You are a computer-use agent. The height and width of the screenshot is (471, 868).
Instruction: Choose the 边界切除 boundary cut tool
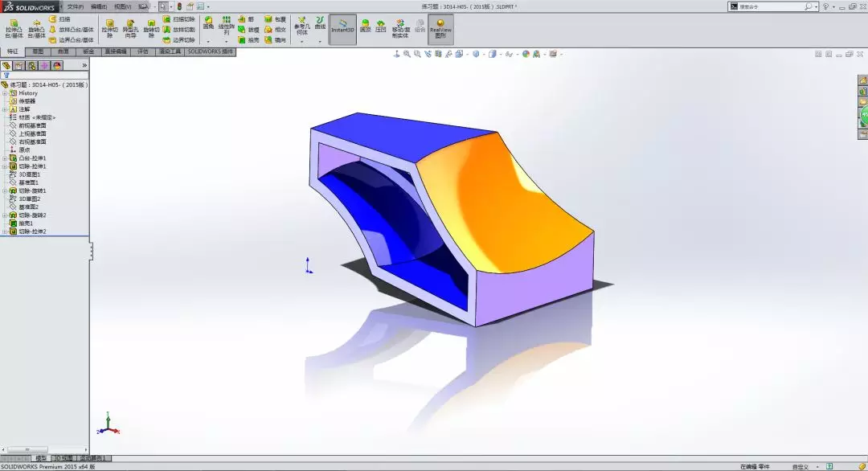pyautogui.click(x=178, y=40)
